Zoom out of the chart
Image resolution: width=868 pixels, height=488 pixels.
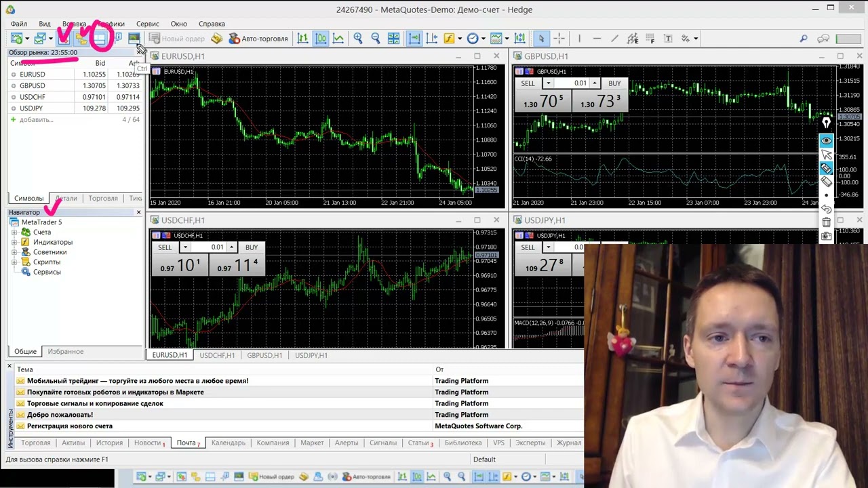376,39
